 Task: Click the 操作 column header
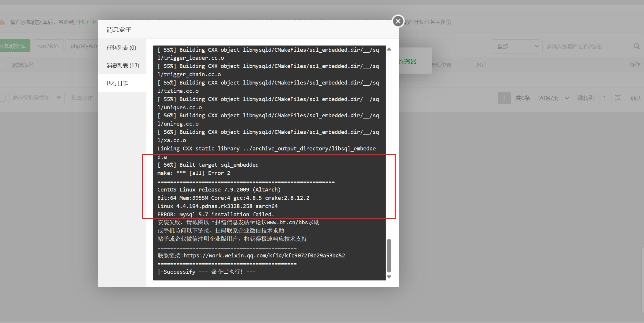coord(635,65)
